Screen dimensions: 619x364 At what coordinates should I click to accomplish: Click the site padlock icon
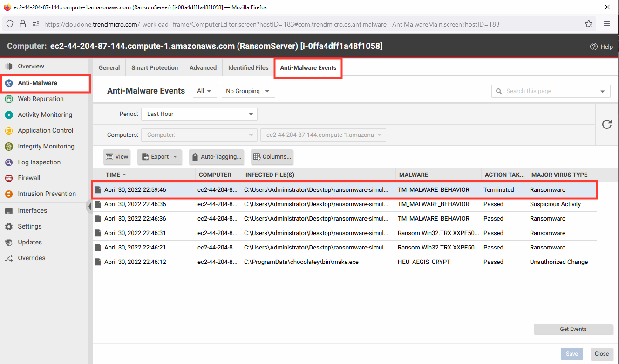coord(22,24)
